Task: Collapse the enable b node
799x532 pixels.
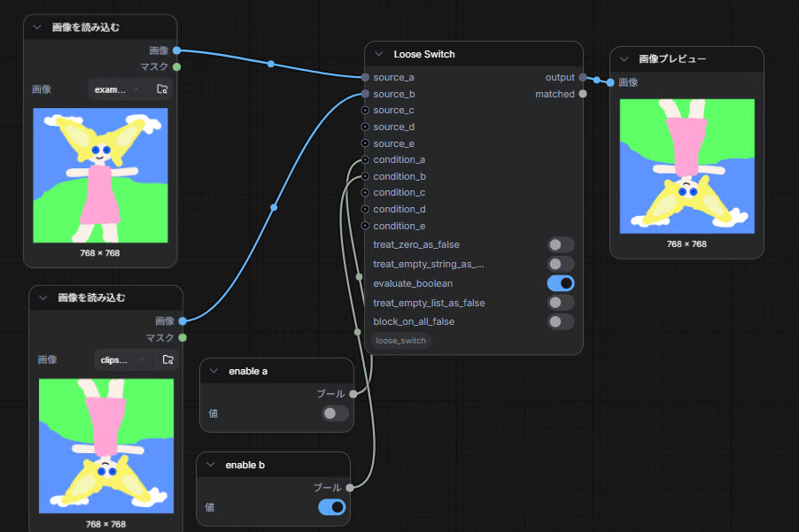Action: (211, 465)
